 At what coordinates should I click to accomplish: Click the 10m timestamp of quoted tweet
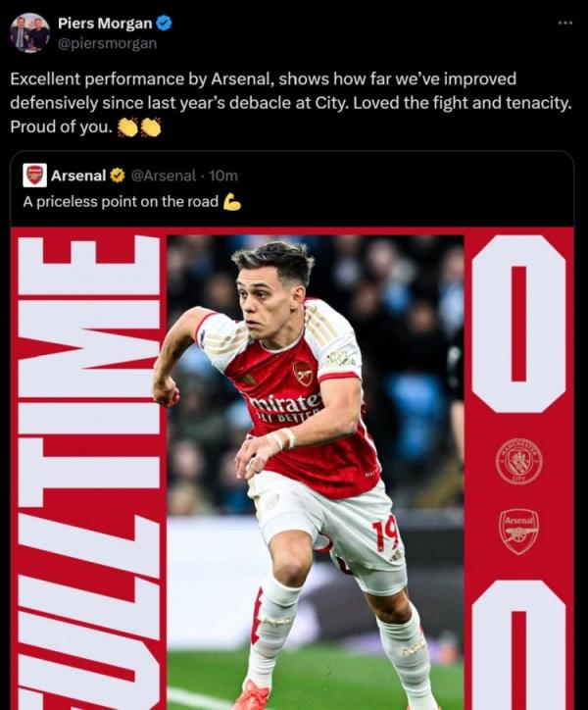point(223,176)
